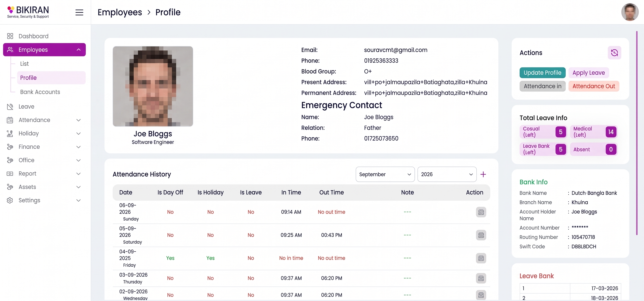Open the 2026 year dropdown
The height and width of the screenshot is (301, 644).
[x=447, y=174]
